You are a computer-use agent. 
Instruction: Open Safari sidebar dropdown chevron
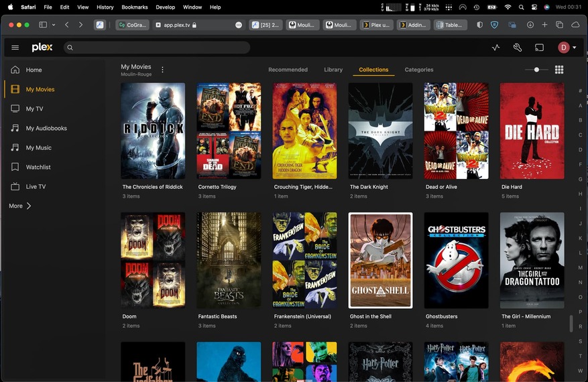point(54,25)
